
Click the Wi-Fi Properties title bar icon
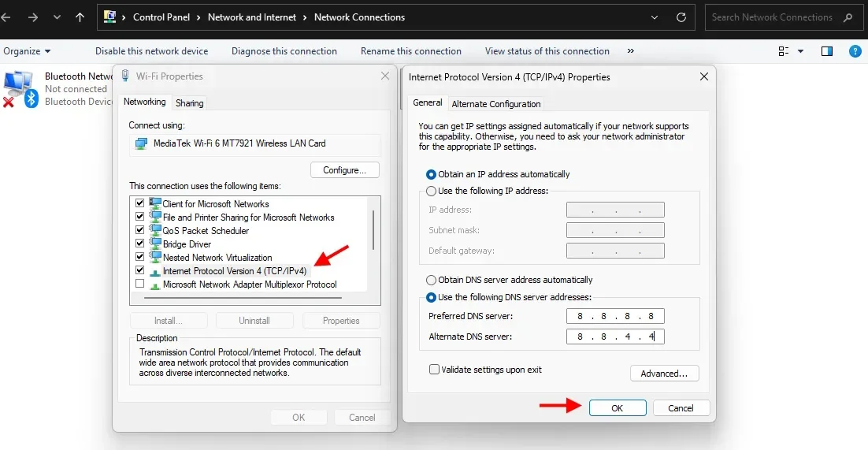(125, 76)
